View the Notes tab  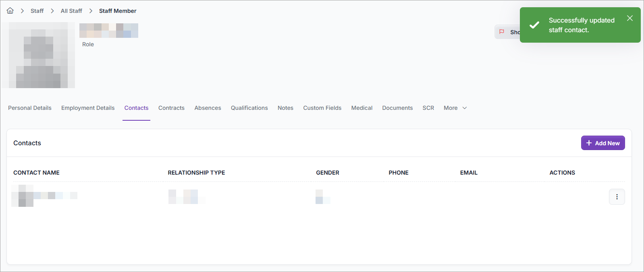pyautogui.click(x=285, y=108)
